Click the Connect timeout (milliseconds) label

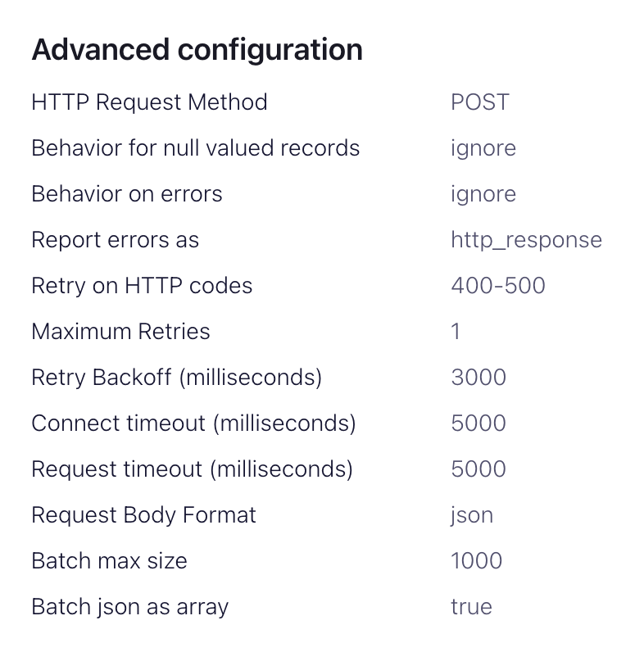point(193,423)
